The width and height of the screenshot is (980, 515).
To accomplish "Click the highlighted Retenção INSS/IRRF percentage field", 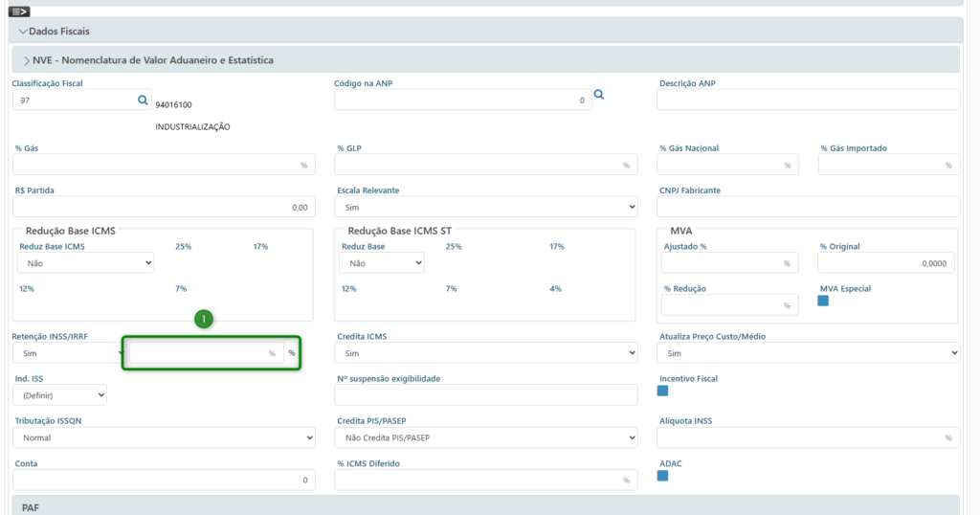I will (204, 353).
